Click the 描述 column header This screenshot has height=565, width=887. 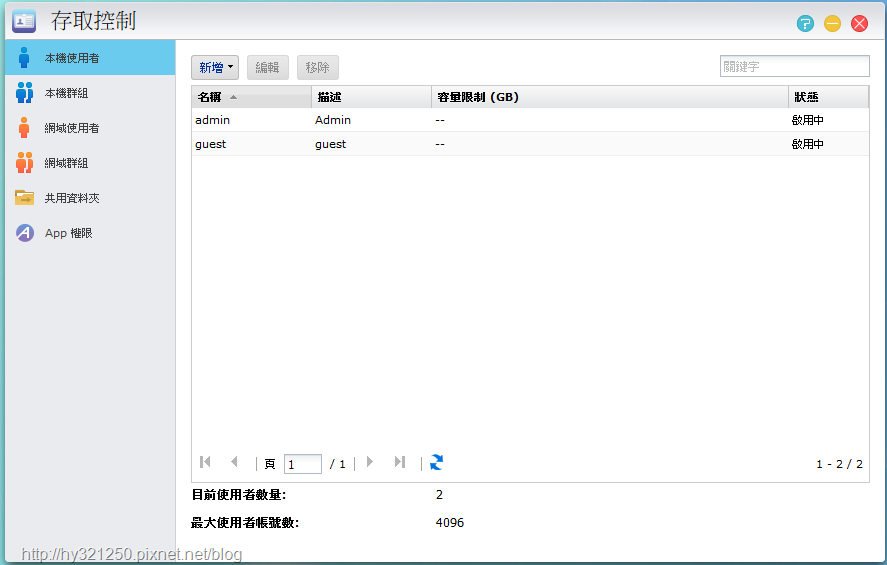(371, 97)
